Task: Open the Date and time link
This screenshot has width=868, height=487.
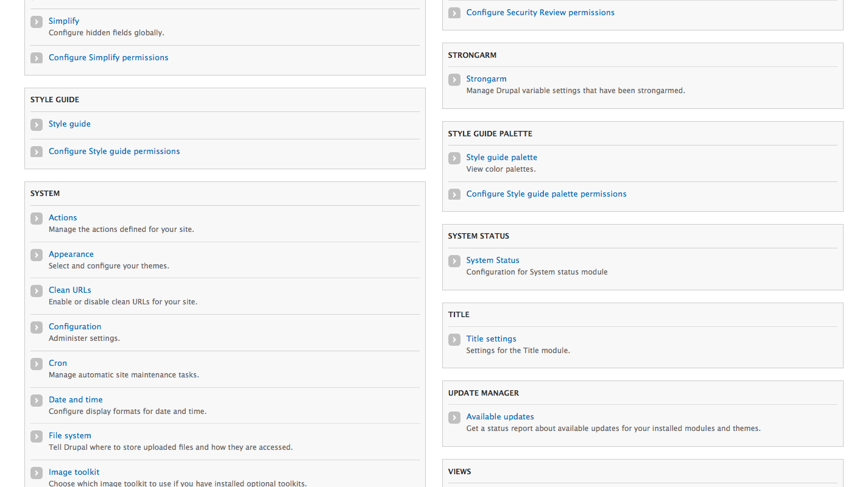Action: (76, 399)
